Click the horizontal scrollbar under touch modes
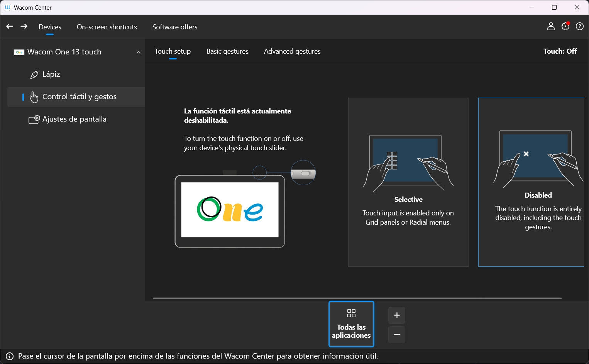The height and width of the screenshot is (364, 589). click(x=357, y=298)
